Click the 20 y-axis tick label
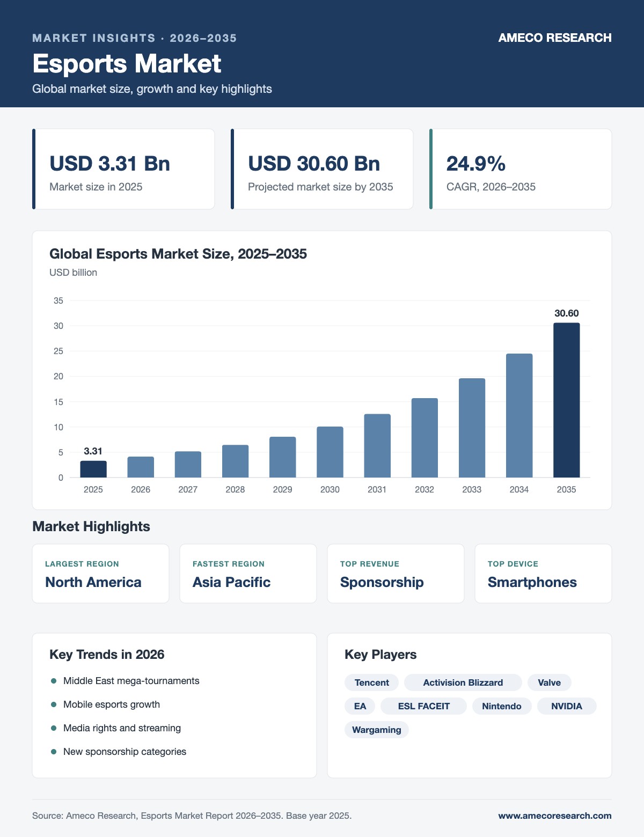Image resolution: width=644 pixels, height=837 pixels. (58, 377)
